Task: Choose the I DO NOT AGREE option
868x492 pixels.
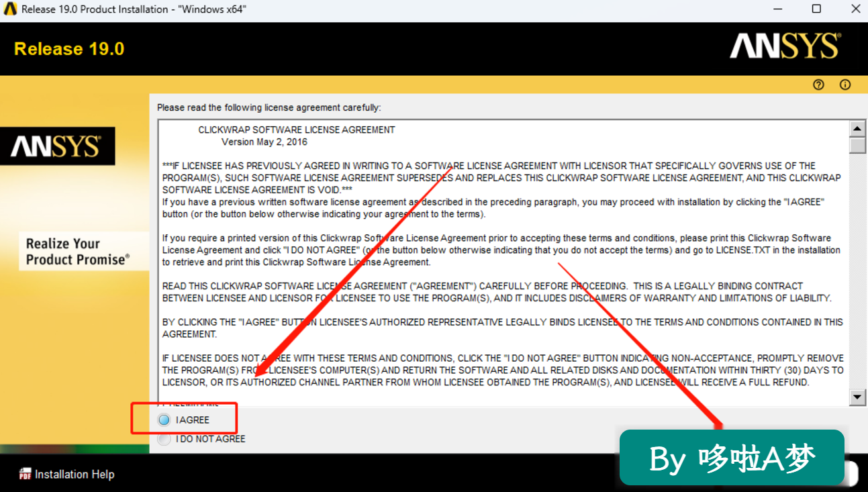Action: tap(164, 439)
